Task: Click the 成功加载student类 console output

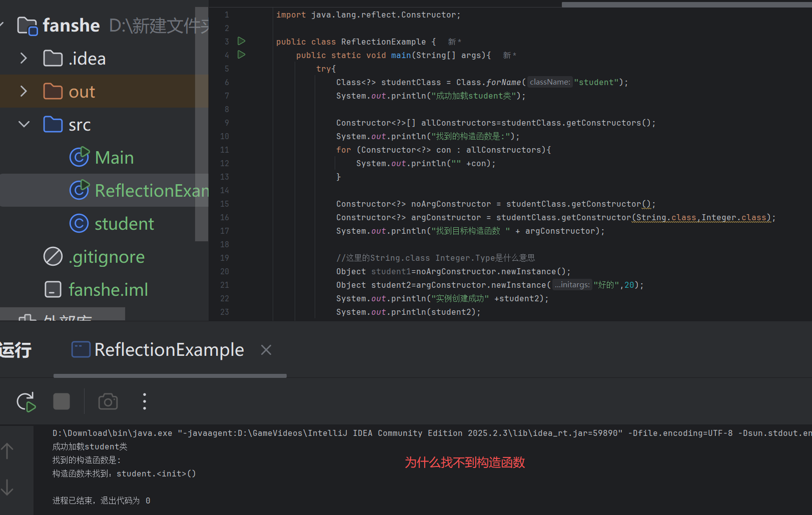Action: 90,447
